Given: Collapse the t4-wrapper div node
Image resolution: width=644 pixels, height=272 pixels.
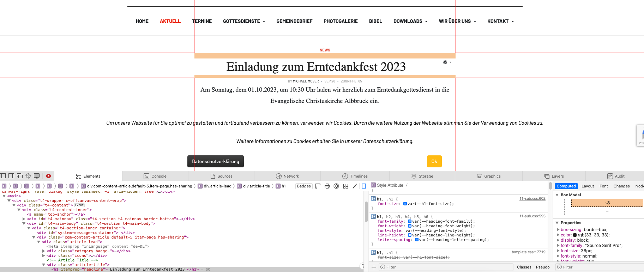Looking at the screenshot, I should coord(9,201).
